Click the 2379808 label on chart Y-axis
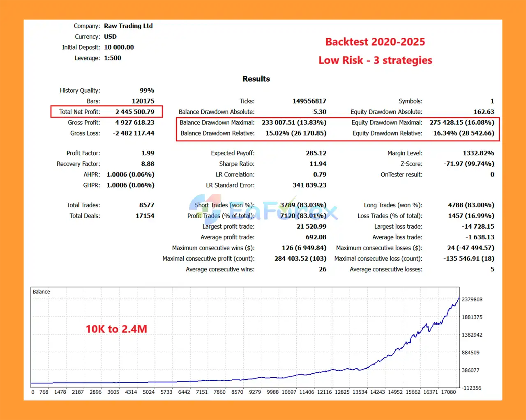Screen dimensions: 526x420 (472, 299)
